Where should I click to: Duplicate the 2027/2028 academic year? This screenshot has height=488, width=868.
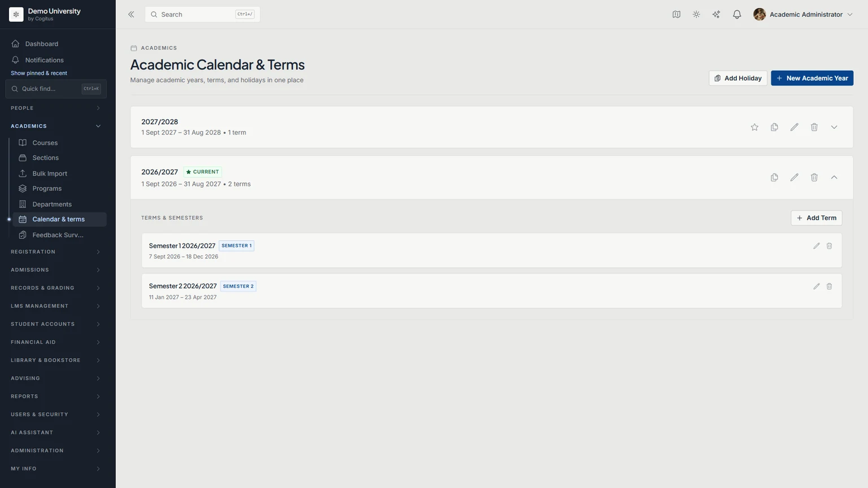pos(774,127)
